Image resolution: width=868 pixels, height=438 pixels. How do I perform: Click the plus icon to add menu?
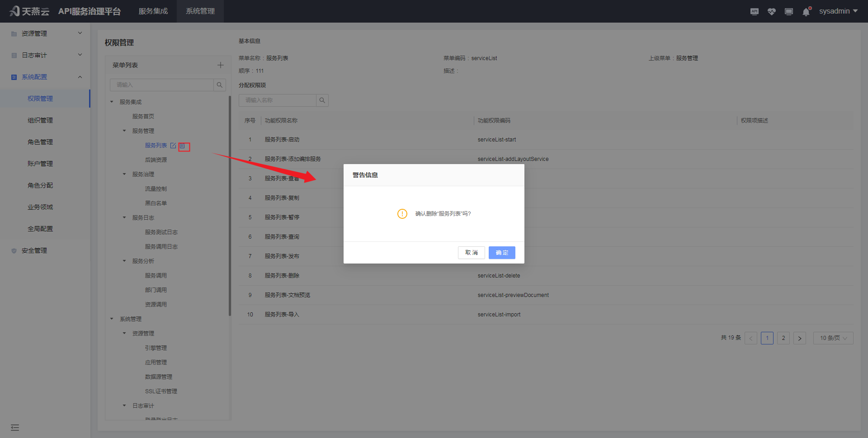(x=220, y=65)
